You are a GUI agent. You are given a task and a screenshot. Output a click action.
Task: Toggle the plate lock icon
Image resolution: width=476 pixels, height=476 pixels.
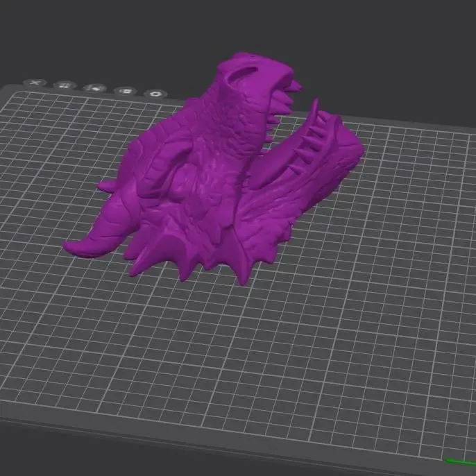[126, 91]
